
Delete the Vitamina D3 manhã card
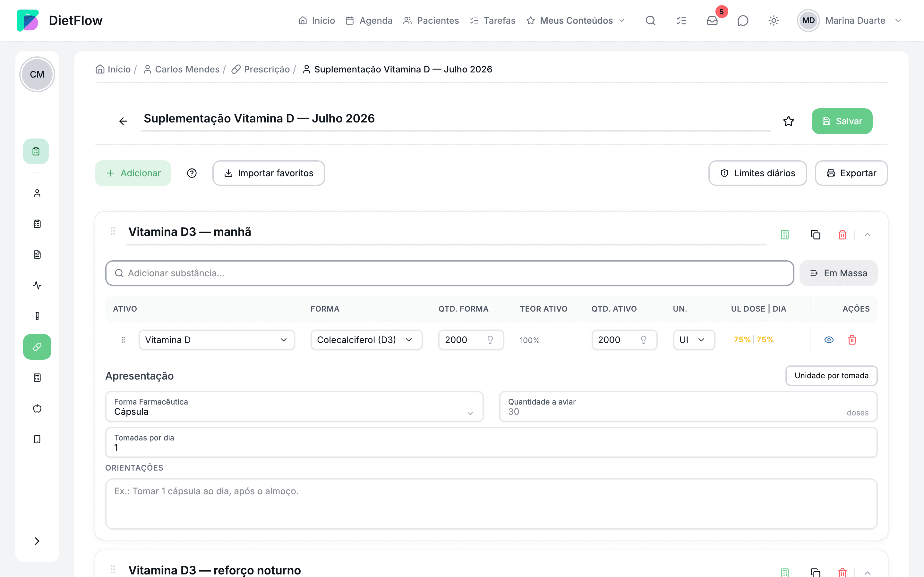[x=842, y=234]
